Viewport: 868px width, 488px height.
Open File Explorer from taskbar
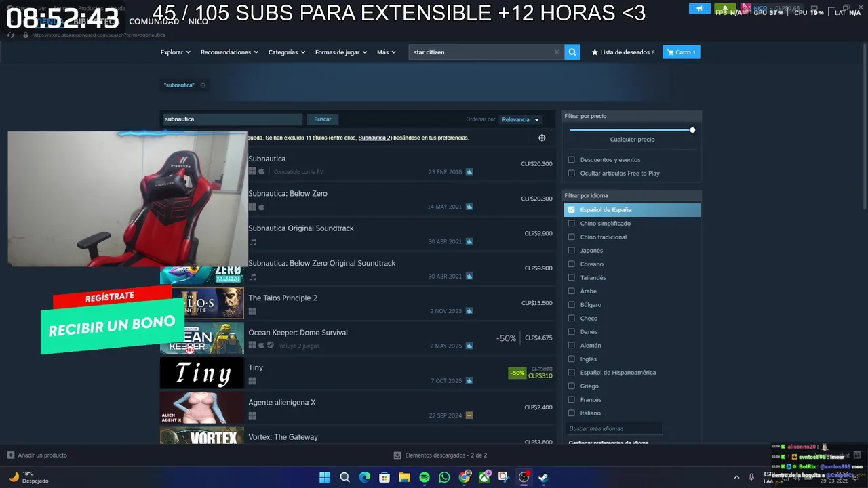point(404,477)
